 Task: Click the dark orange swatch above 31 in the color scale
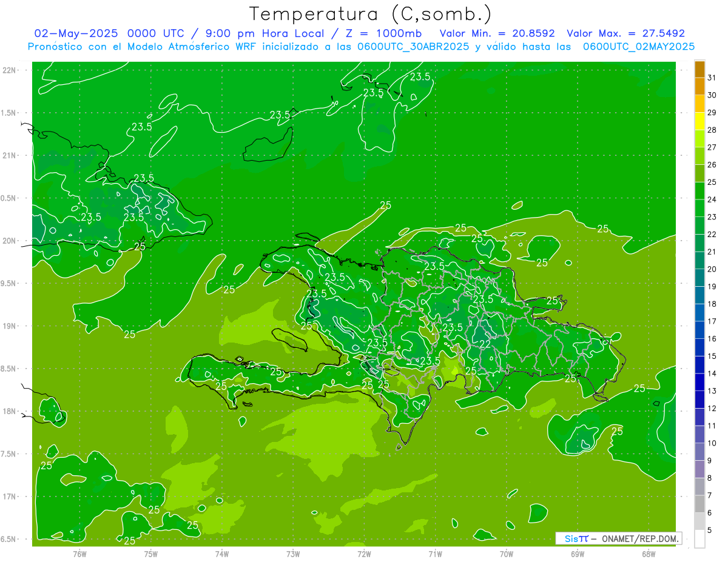699,69
